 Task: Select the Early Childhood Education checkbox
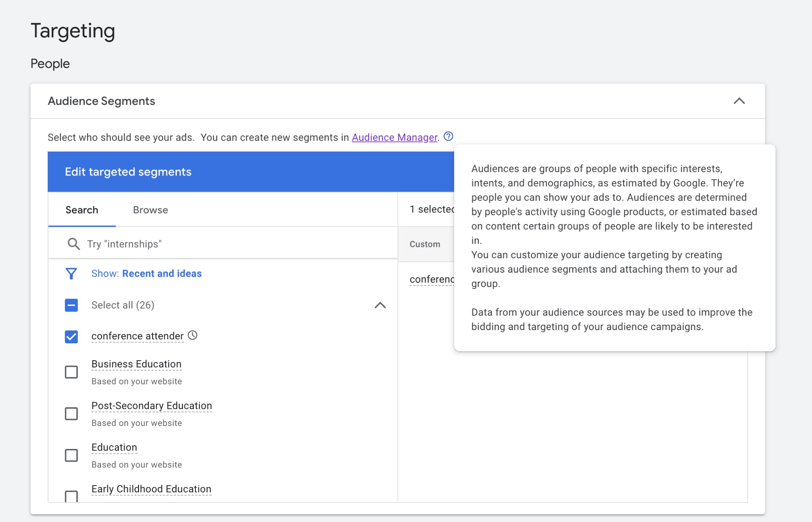pos(71,497)
